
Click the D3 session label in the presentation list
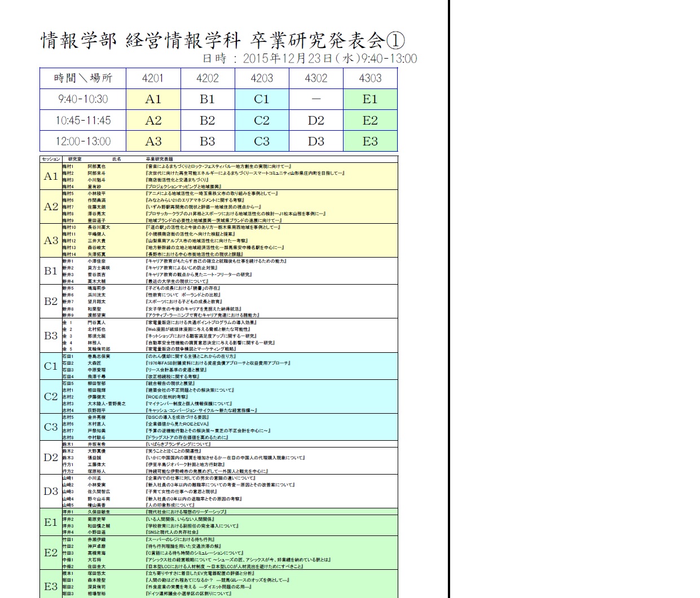coord(51,491)
